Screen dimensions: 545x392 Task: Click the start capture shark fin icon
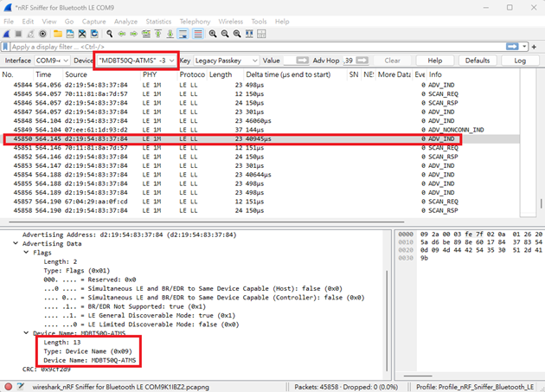[7, 34]
